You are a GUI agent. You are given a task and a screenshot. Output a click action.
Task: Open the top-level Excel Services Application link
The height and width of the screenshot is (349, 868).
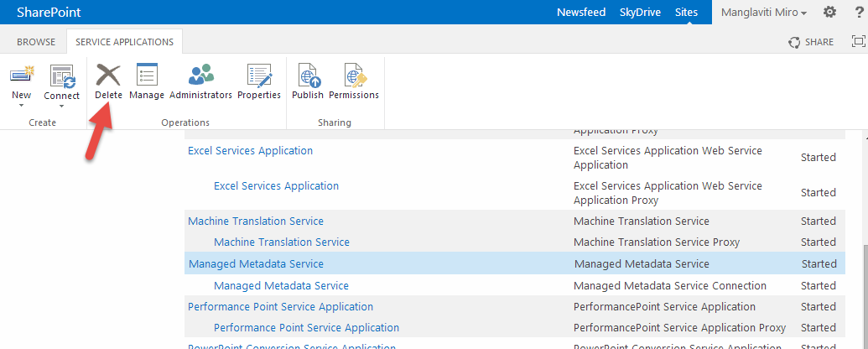coord(250,151)
